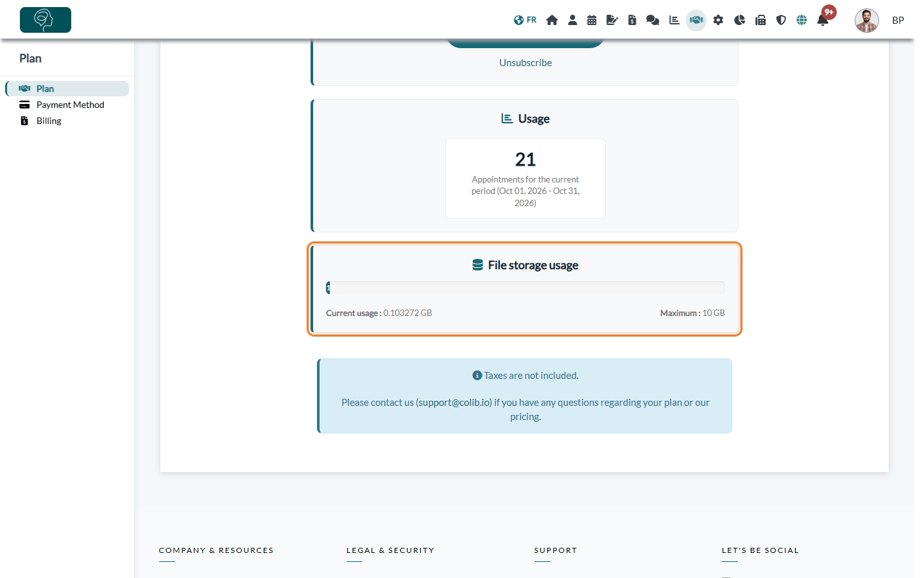This screenshot has width=924, height=578.
Task: Click the LET'S BE SOCIAL footer heading
Action: (x=760, y=550)
